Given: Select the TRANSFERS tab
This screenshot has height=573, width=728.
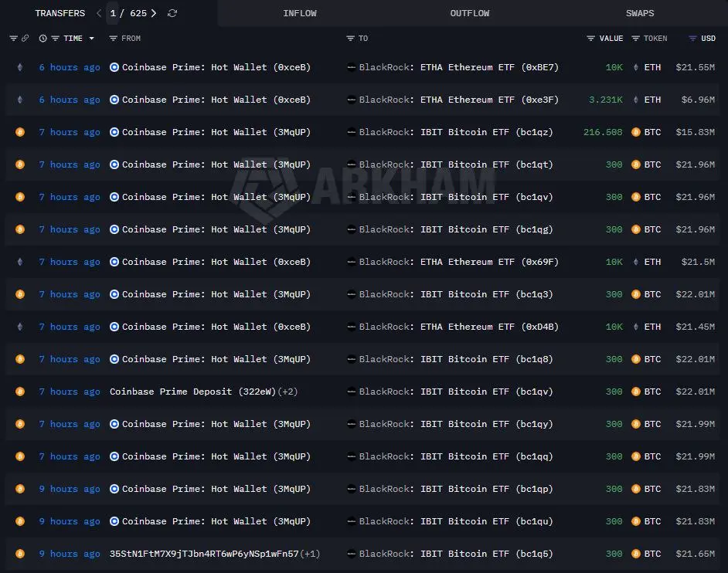Looking at the screenshot, I should tap(60, 13).
